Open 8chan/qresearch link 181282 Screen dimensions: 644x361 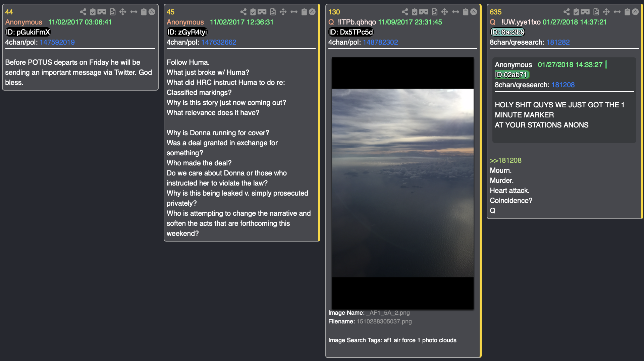point(558,42)
